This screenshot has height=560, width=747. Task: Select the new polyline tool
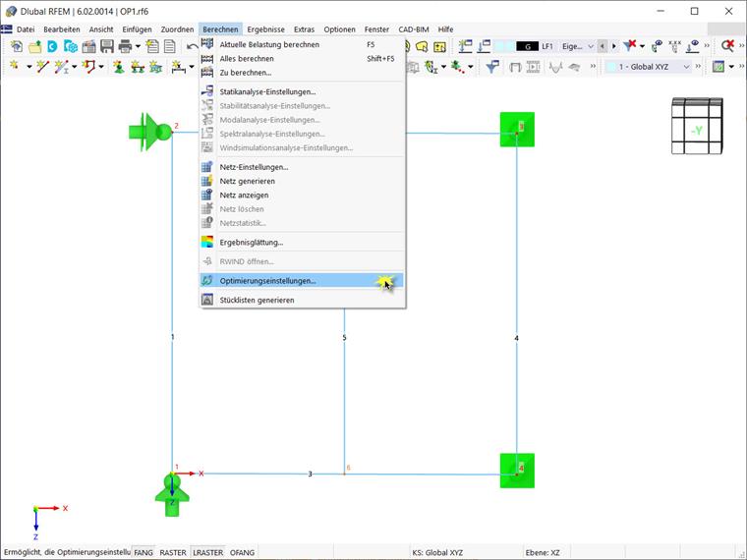click(x=88, y=67)
